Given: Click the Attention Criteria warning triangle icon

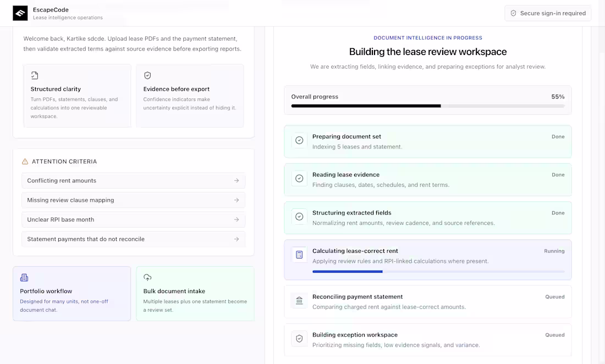Looking at the screenshot, I should pos(25,162).
